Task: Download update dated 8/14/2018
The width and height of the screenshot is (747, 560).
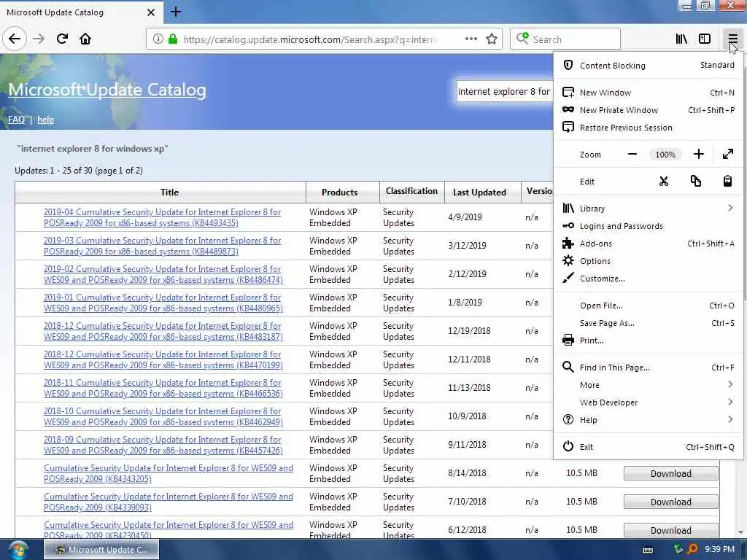Action: click(671, 473)
